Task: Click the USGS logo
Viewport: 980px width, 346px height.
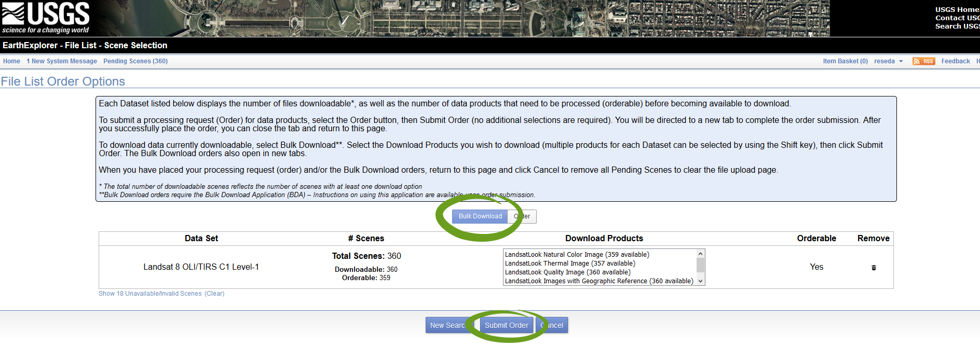Action: [x=46, y=18]
